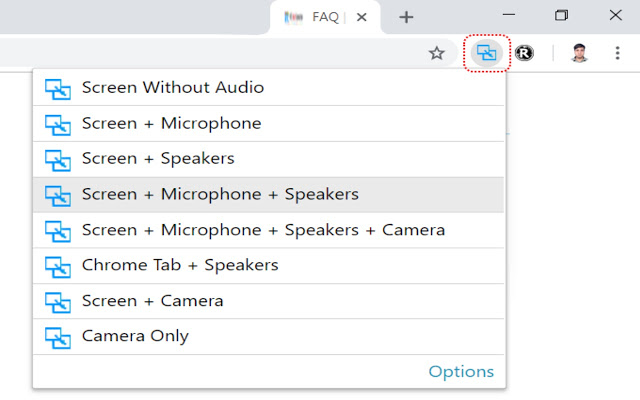Pick Screen + Microphone + Speakers
640x400 pixels.
tap(220, 195)
